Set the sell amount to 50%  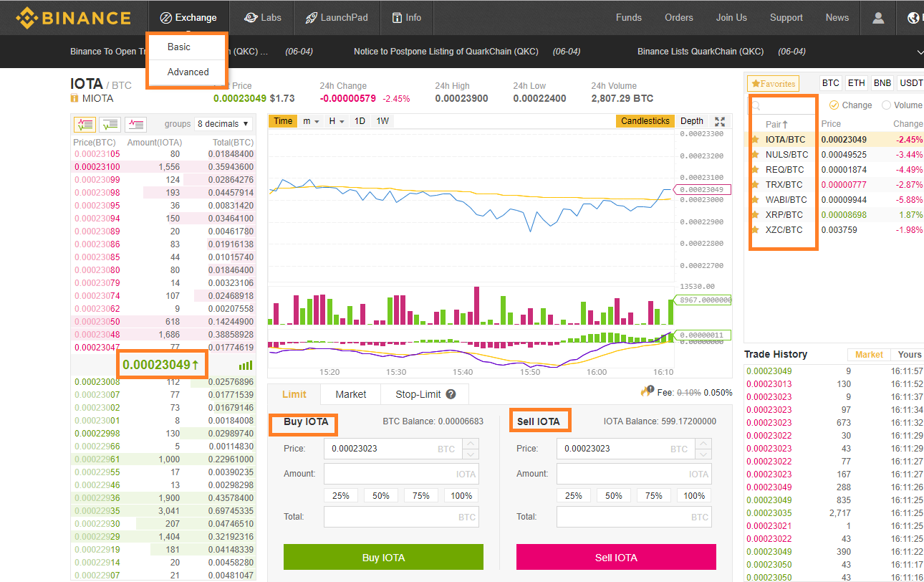tap(614, 495)
